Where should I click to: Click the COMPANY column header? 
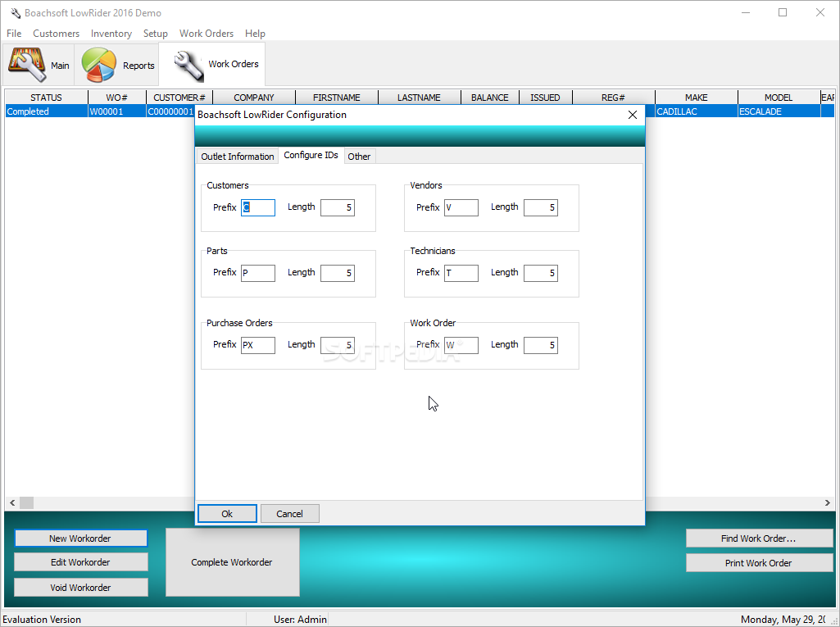pos(254,97)
